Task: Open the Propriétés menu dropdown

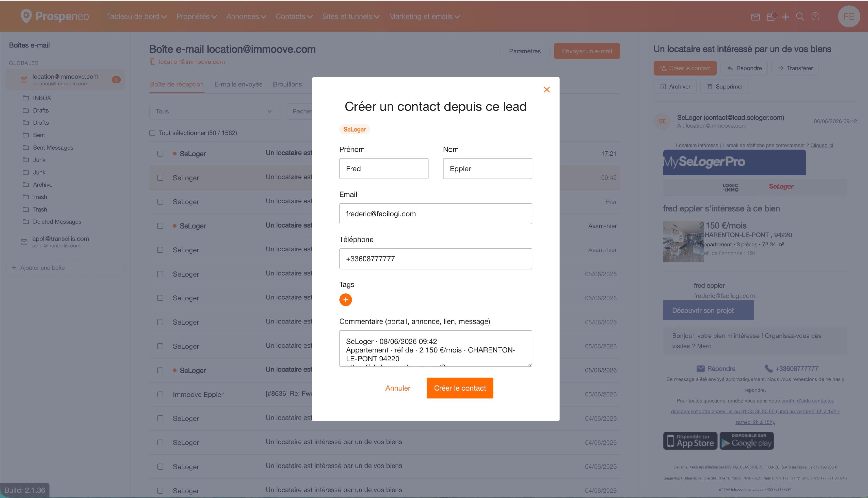Action: pyautogui.click(x=196, y=16)
